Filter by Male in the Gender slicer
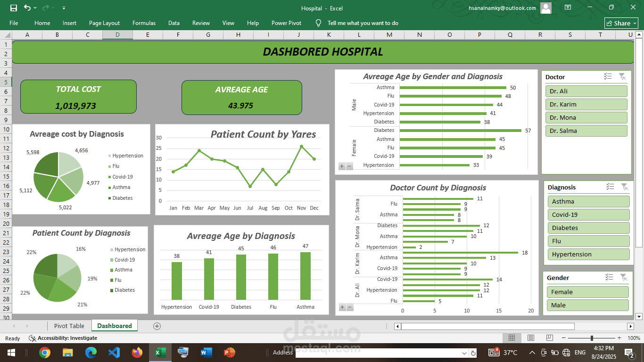The image size is (644, 362). (588, 305)
